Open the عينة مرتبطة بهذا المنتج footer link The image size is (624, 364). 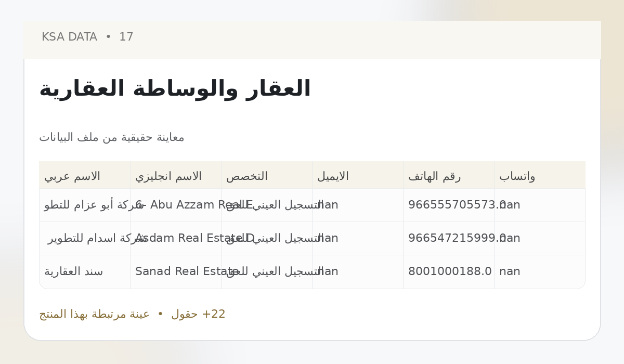point(94,314)
